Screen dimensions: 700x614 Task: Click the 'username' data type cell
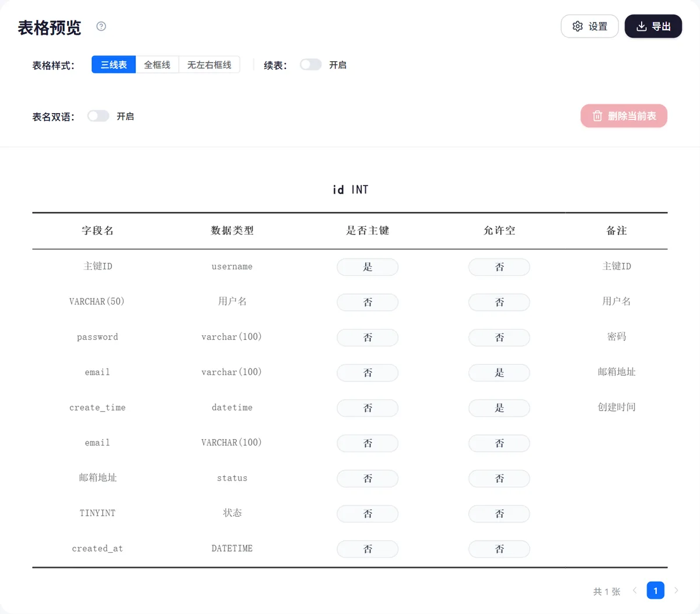coord(232,266)
